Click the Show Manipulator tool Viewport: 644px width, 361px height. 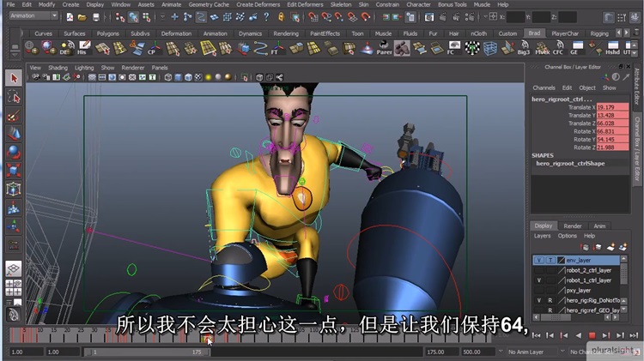coord(14,226)
